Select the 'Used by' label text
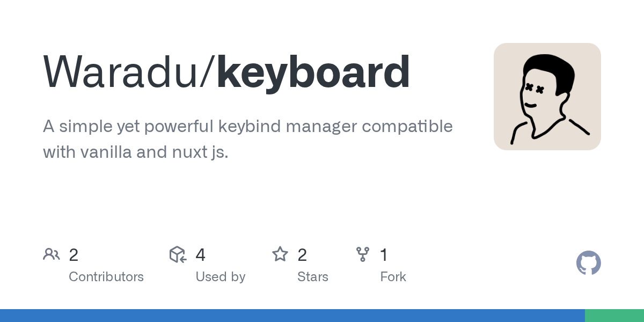 point(220,277)
